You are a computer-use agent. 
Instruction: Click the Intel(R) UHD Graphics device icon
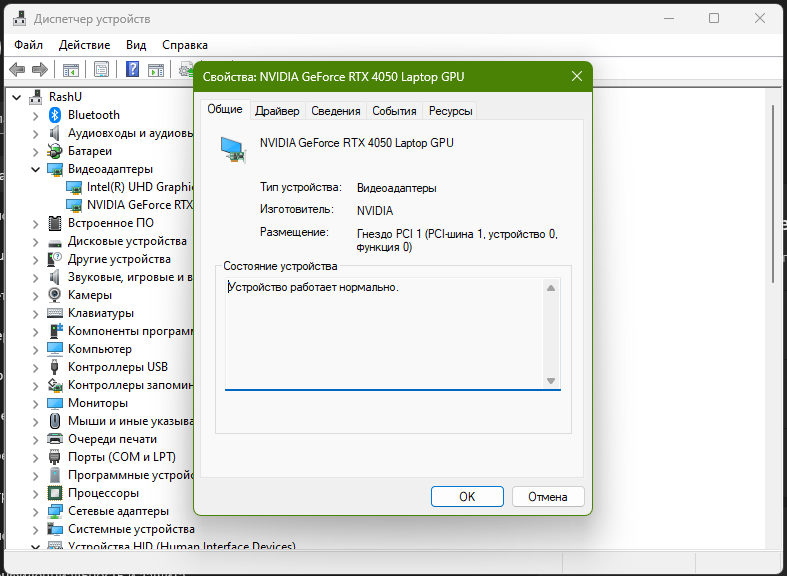coord(74,188)
